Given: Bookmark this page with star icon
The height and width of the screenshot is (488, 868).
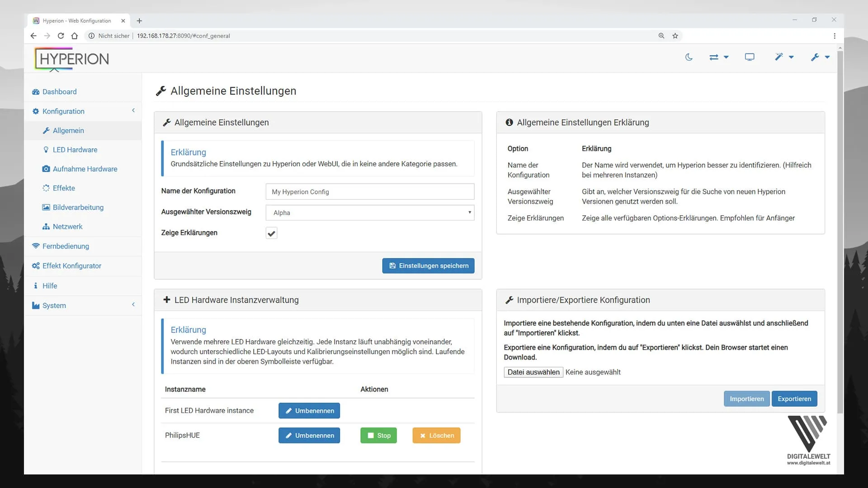Looking at the screenshot, I should click(675, 36).
